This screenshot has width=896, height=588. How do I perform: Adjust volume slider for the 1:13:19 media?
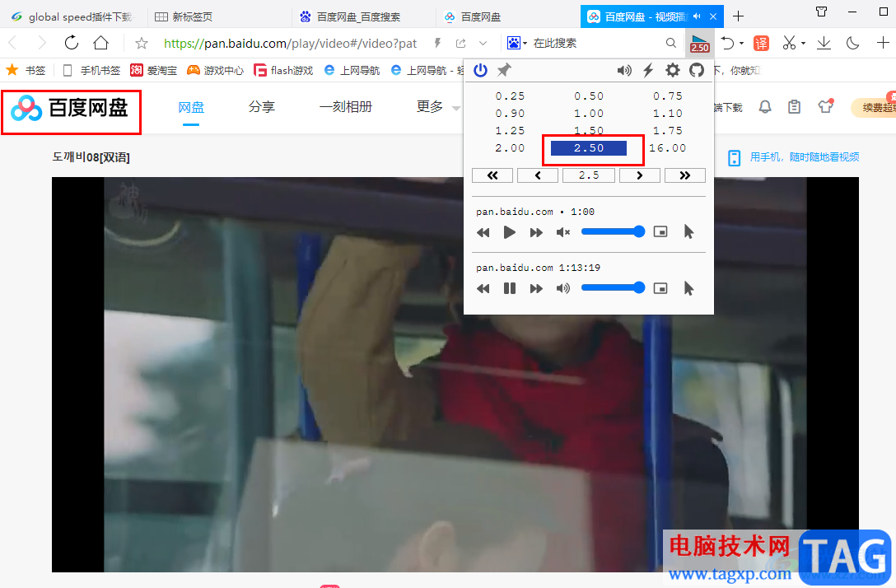click(x=613, y=288)
